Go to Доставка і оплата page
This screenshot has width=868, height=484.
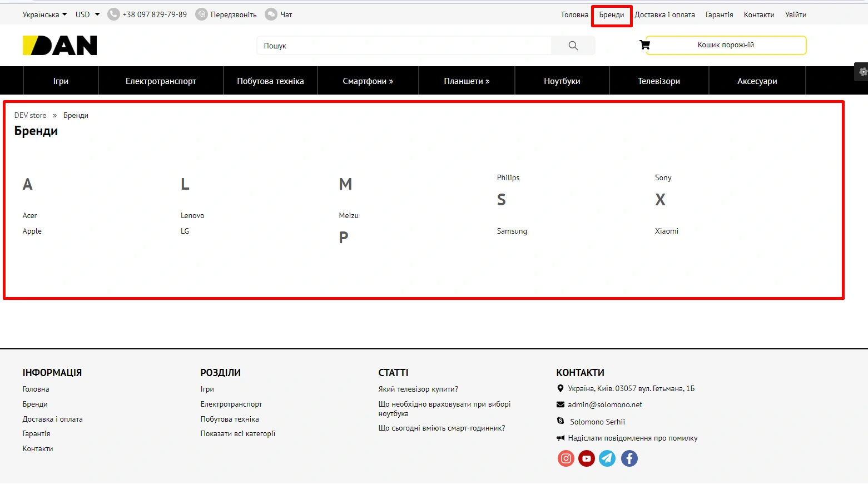click(x=664, y=15)
